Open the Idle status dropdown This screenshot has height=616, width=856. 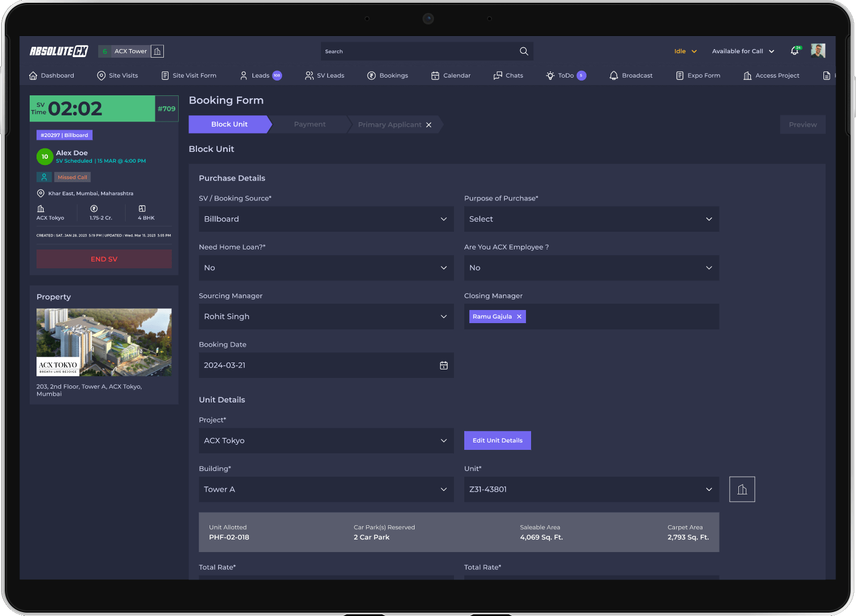pos(685,51)
